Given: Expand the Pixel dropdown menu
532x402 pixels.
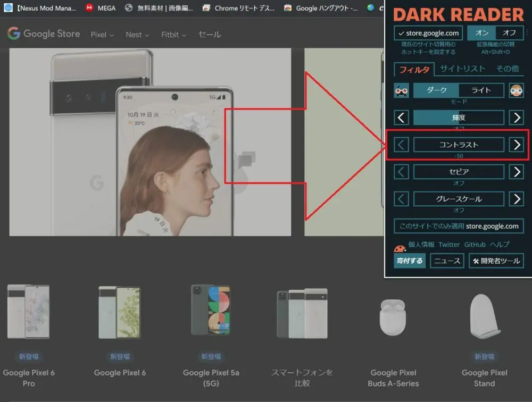Looking at the screenshot, I should [x=102, y=35].
